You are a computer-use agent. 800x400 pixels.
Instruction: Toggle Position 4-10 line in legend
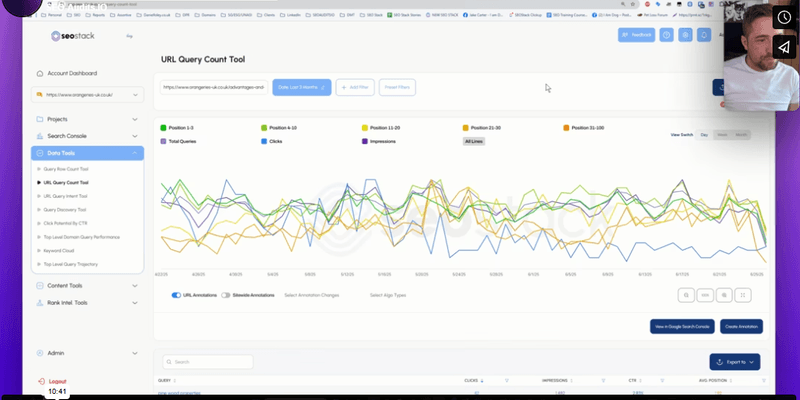[280, 128]
